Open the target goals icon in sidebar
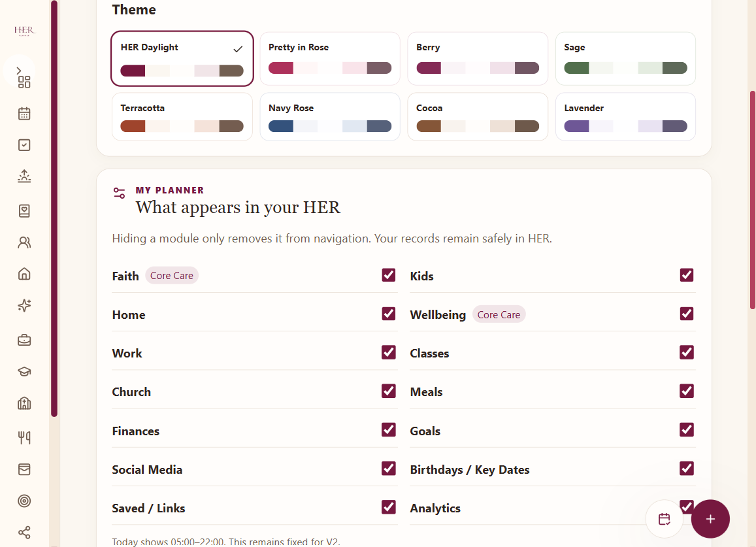This screenshot has width=756, height=547. [24, 501]
